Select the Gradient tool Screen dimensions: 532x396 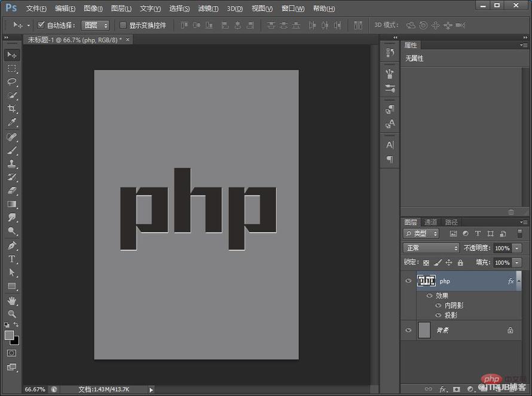(x=12, y=204)
